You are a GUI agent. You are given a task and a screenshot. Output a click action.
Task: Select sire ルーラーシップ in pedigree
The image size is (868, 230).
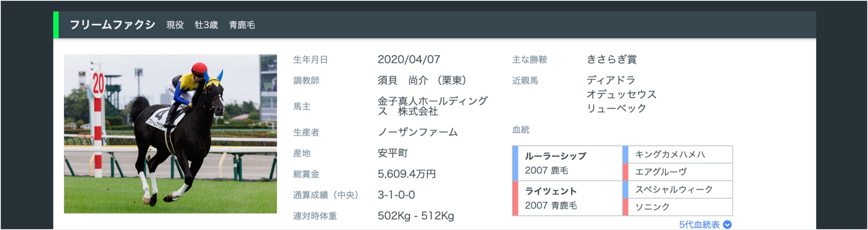coord(555,156)
